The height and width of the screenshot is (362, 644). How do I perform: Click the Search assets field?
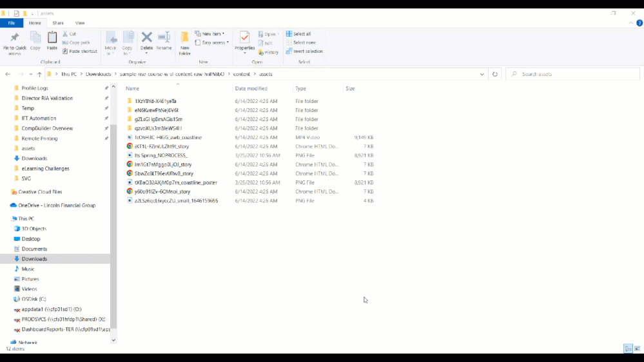(572, 74)
